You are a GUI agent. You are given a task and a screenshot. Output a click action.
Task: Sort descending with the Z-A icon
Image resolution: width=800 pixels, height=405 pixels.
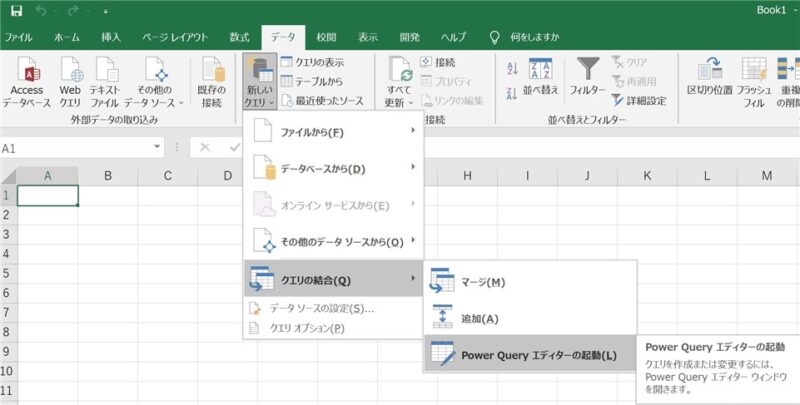click(512, 92)
